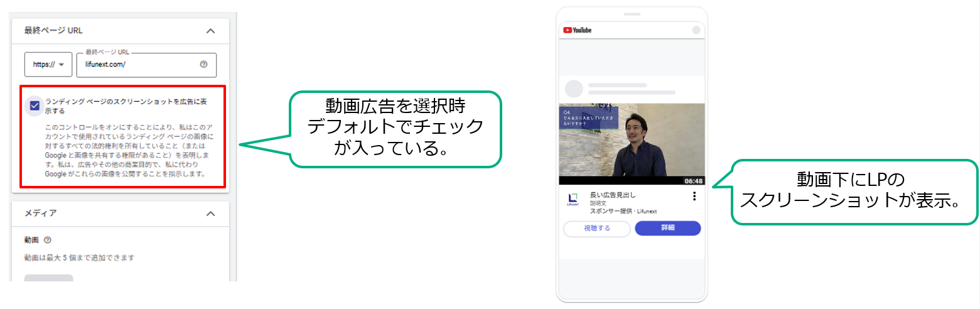Open the https:// protocol dropdown
The width and height of the screenshot is (980, 309).
(x=48, y=64)
